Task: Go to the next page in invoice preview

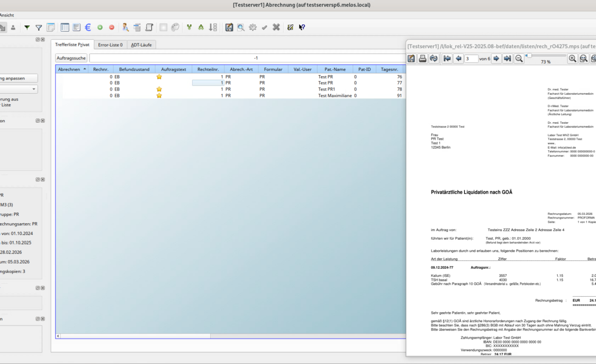Action: point(497,59)
